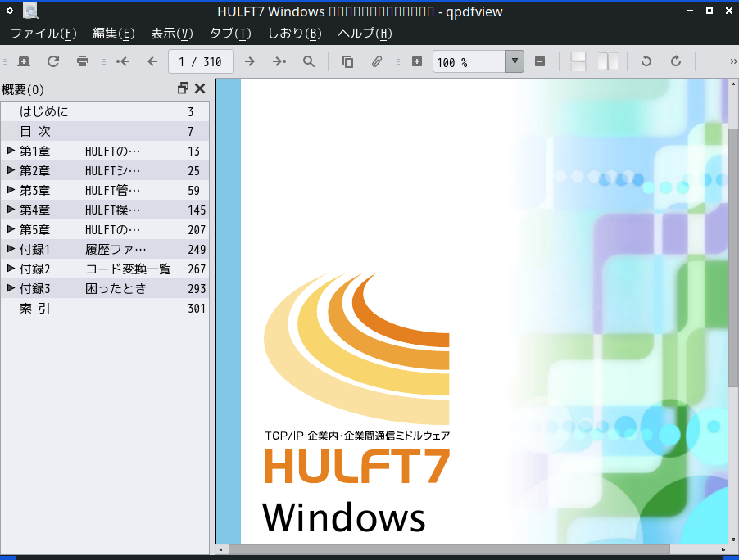Click the 付録2 コード変換一覧 outline row
This screenshot has height=560, width=739.
tap(105, 269)
